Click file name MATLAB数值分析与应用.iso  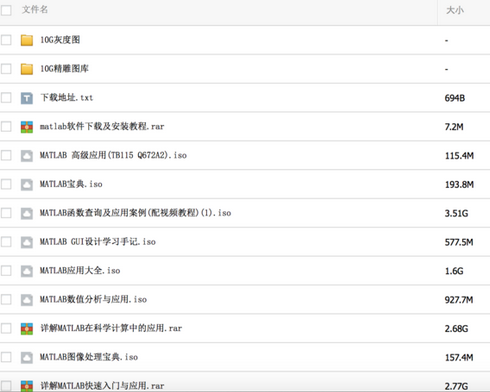click(x=93, y=299)
